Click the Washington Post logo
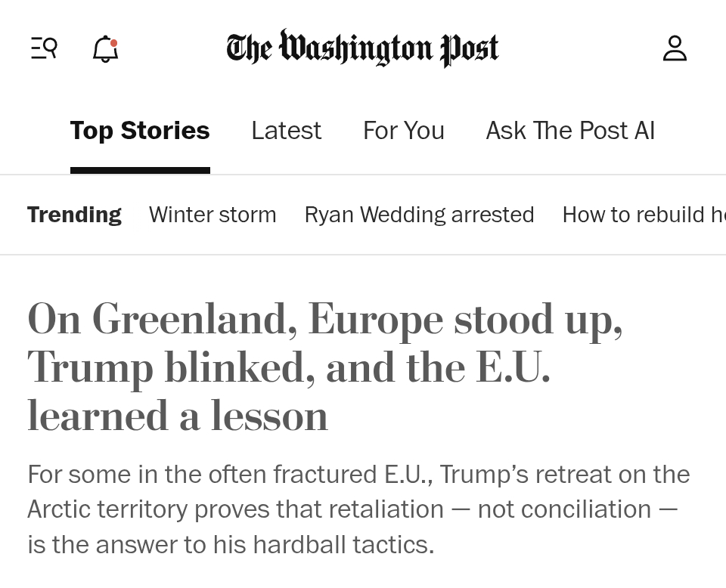Viewport: 726px width, 588px height. tap(362, 48)
